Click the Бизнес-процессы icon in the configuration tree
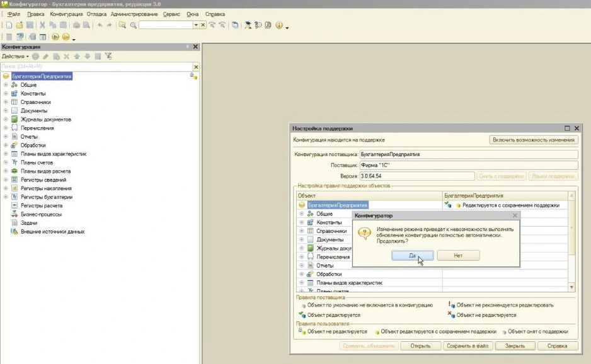The image size is (591, 364). tap(14, 214)
